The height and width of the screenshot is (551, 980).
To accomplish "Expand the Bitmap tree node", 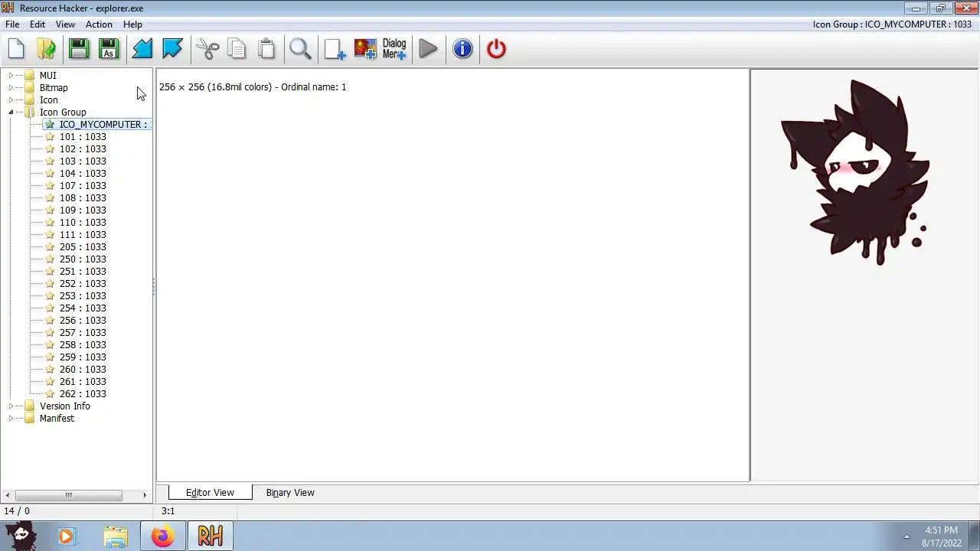I will click(x=11, y=87).
